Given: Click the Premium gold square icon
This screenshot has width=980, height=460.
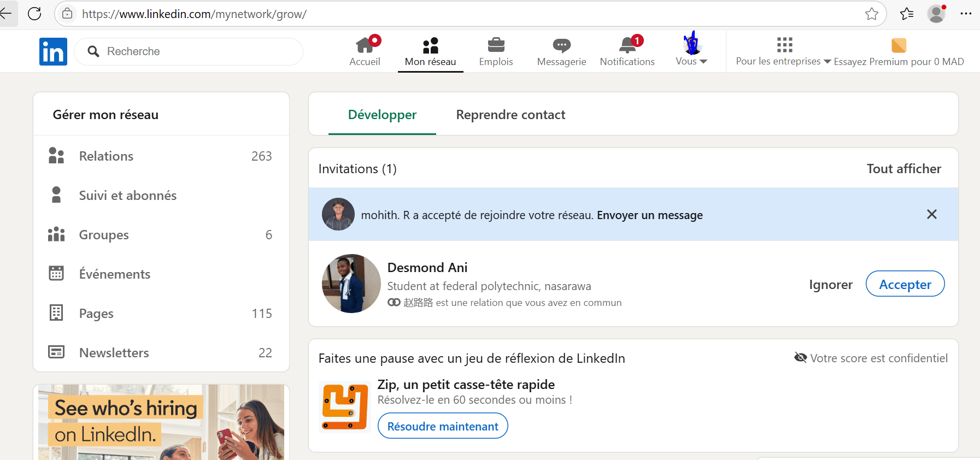Looking at the screenshot, I should coord(899,45).
